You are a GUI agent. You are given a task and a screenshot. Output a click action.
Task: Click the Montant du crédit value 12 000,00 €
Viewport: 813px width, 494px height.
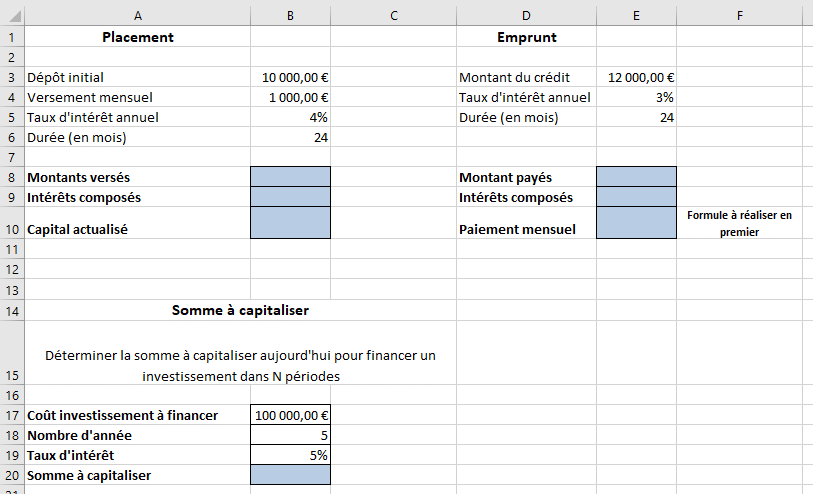(636, 77)
